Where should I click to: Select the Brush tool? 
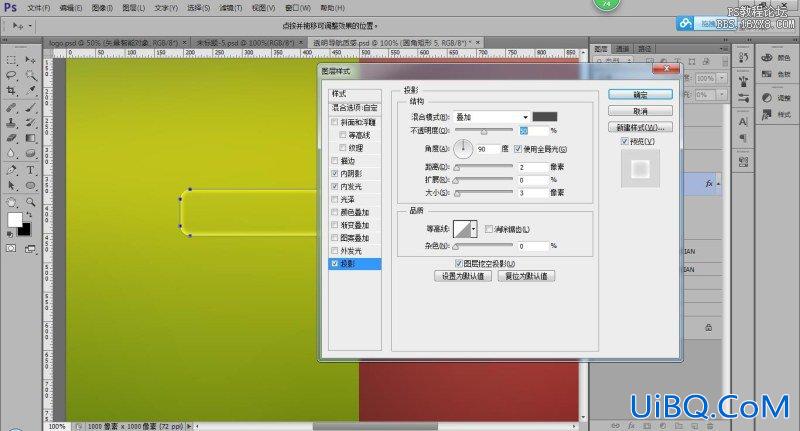[31, 108]
